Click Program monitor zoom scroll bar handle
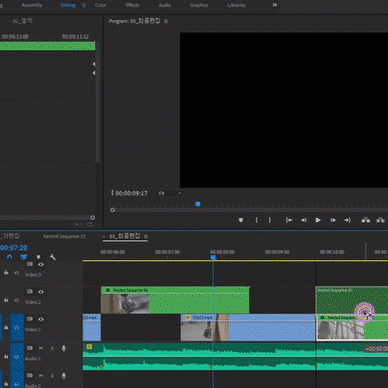Image resolution: width=388 pixels, height=388 pixels. tap(113, 210)
